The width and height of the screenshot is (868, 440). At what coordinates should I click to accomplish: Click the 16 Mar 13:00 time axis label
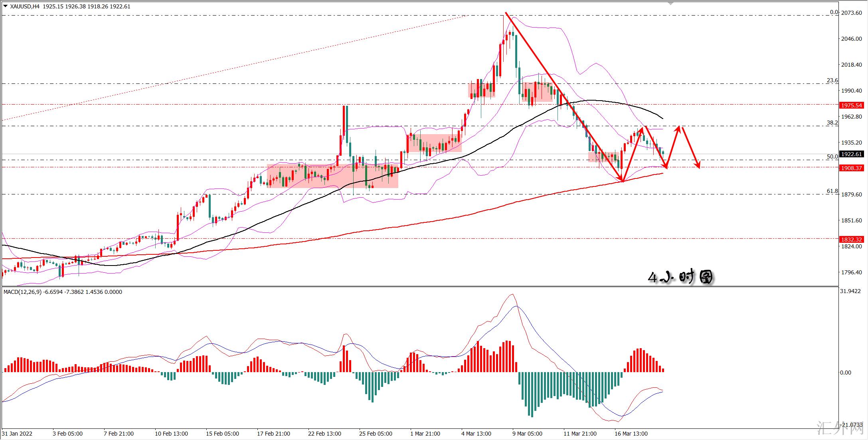[x=631, y=434]
